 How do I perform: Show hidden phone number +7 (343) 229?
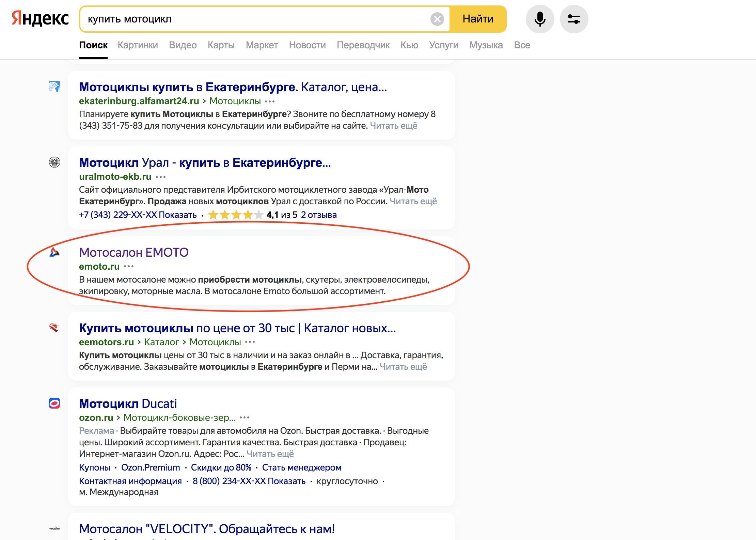coord(177,215)
